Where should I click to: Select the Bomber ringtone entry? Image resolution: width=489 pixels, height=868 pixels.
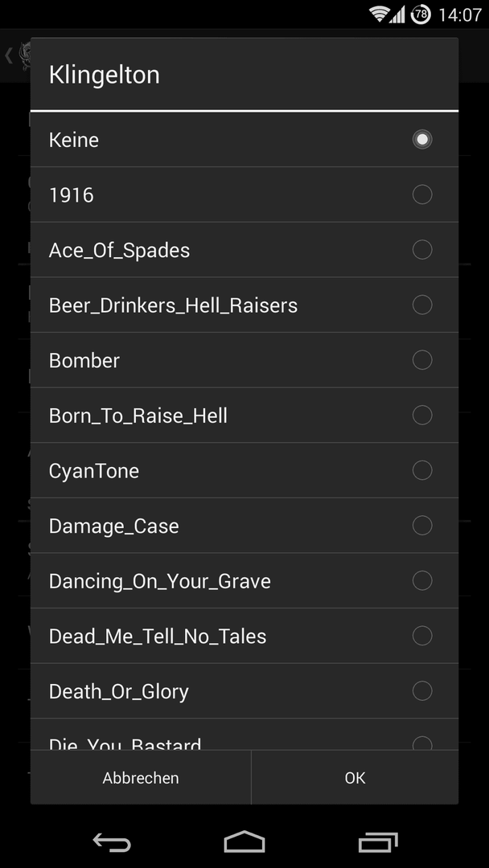pos(244,360)
